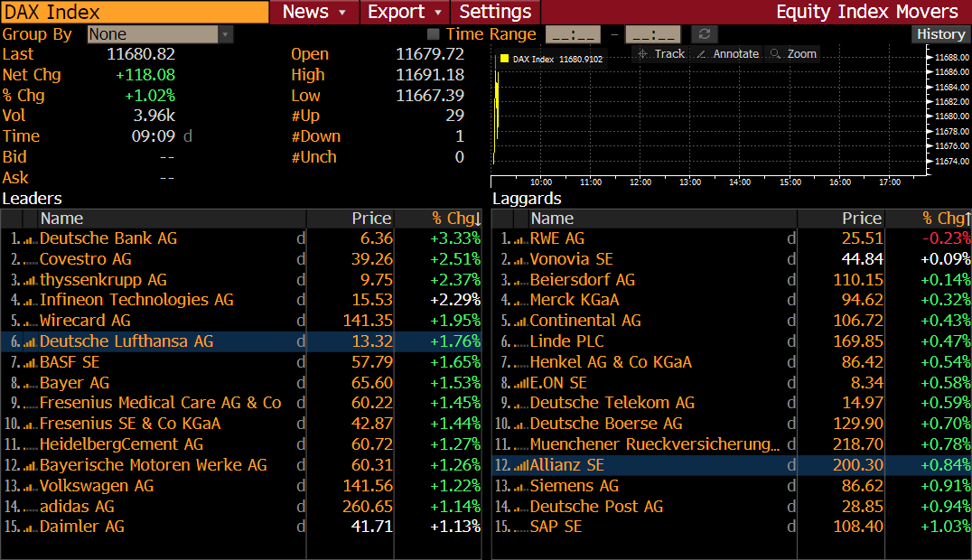972x560 pixels.
Task: Open Fresenius Medical Care AG & Co row
Action: pyautogui.click(x=240, y=403)
